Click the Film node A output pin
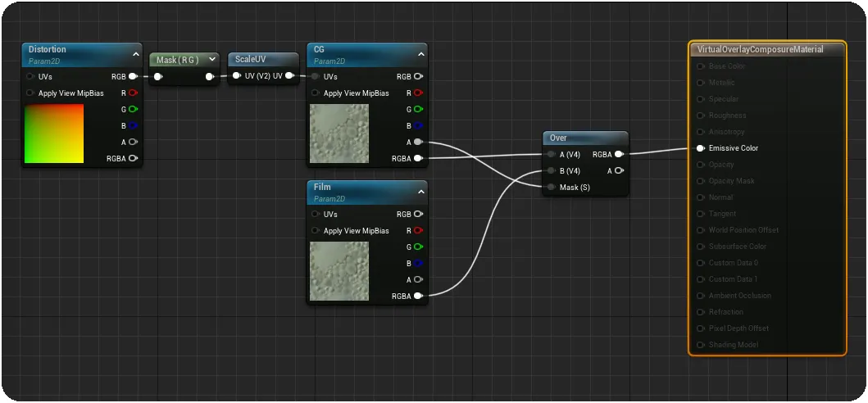 point(419,279)
